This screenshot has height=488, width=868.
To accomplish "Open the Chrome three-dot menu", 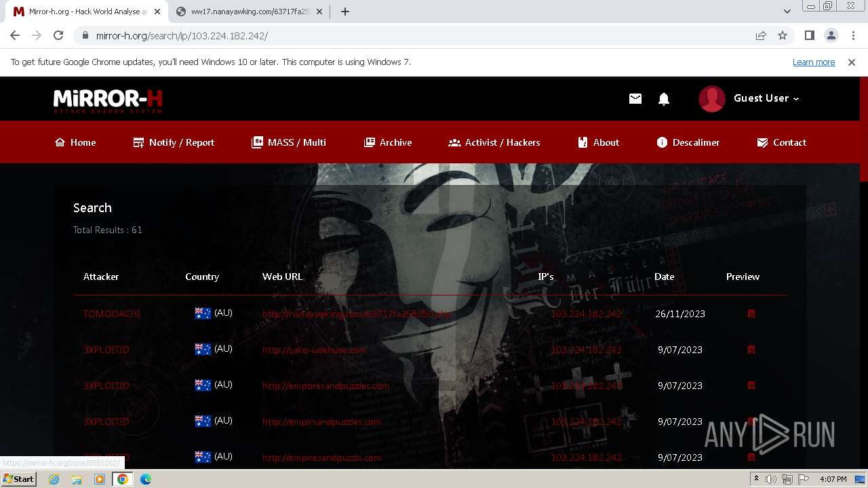I will click(x=852, y=36).
